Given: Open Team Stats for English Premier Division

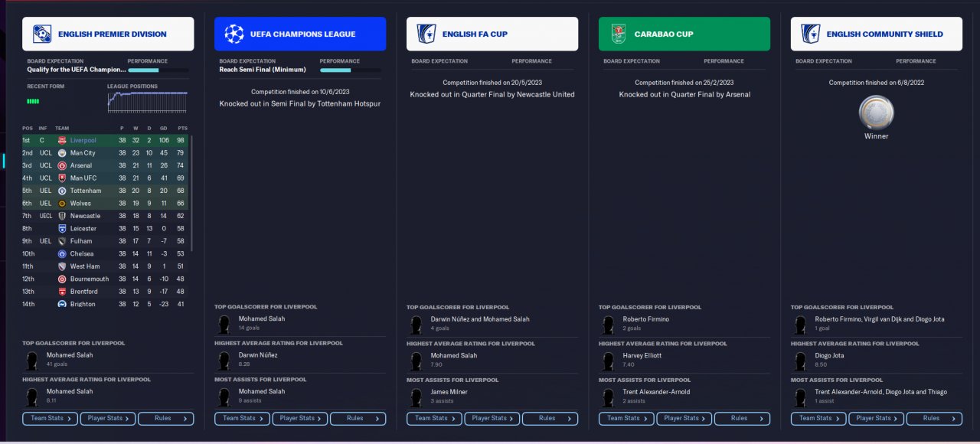Looking at the screenshot, I should click(50, 419).
